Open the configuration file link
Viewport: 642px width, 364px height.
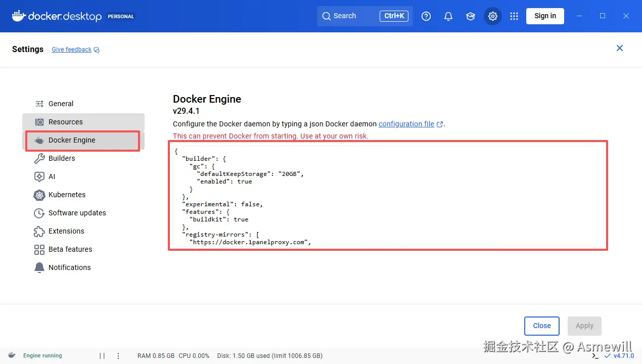click(406, 124)
